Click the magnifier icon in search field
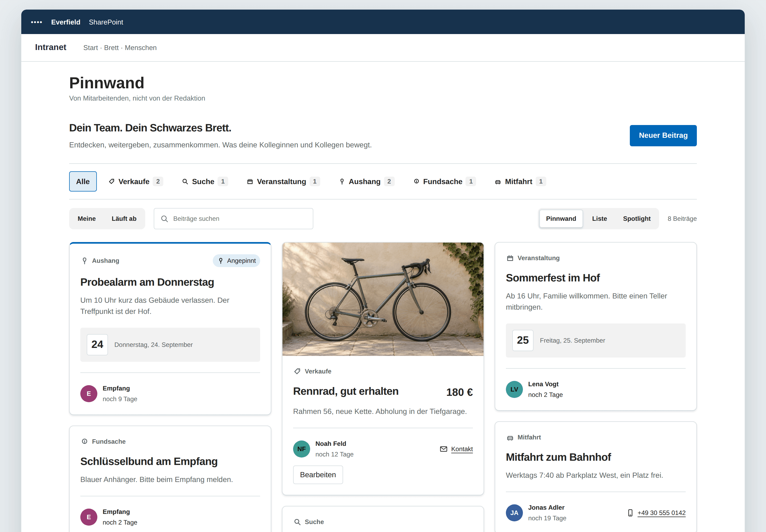 164,219
